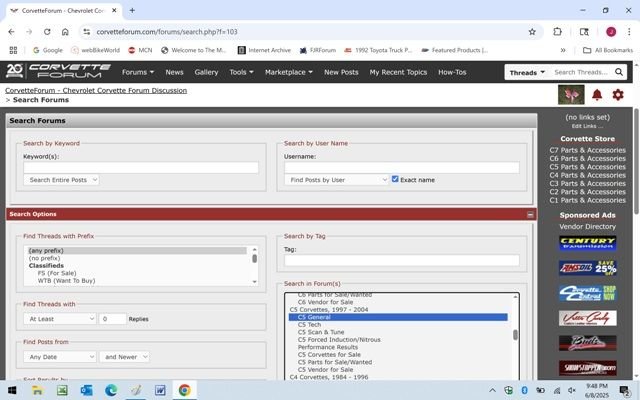Open Word from the taskbar
Viewport: 640px width, 400px height.
click(160, 390)
